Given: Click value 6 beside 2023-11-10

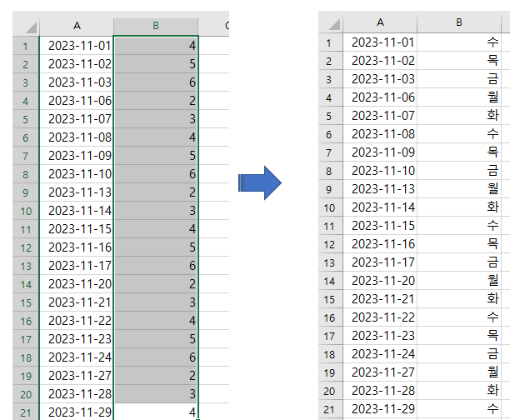Looking at the screenshot, I should [156, 174].
